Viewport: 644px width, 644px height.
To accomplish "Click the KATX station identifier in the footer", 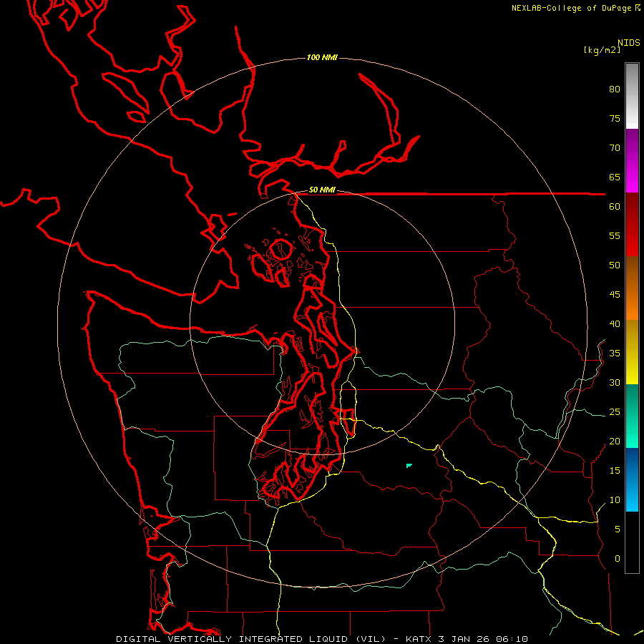I will [419, 639].
